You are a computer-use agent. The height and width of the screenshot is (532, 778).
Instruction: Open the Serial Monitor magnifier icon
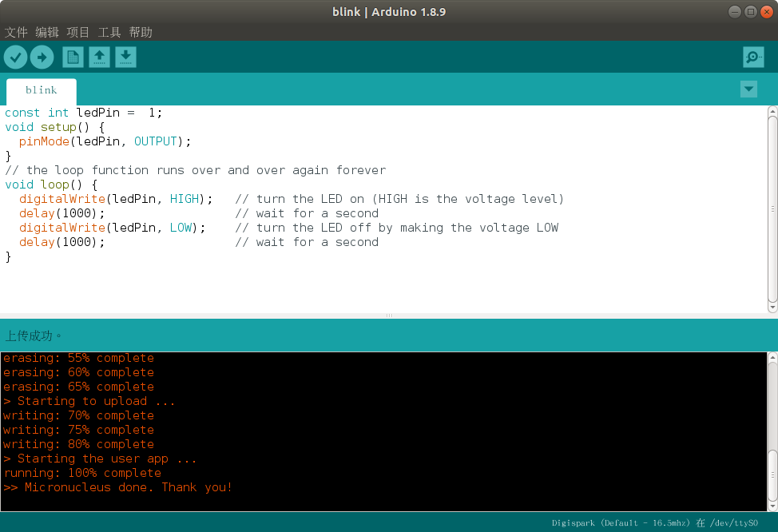coord(753,57)
